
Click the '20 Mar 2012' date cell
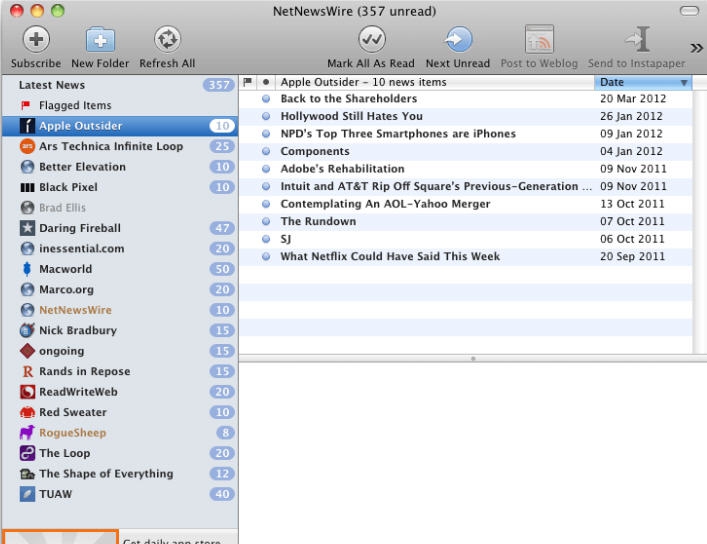pos(633,99)
